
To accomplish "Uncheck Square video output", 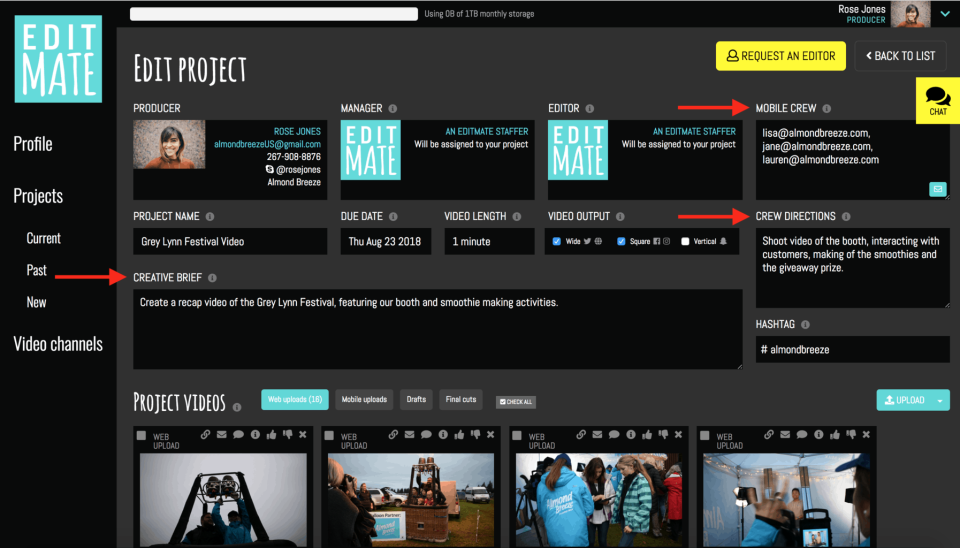I will pyautogui.click(x=621, y=241).
